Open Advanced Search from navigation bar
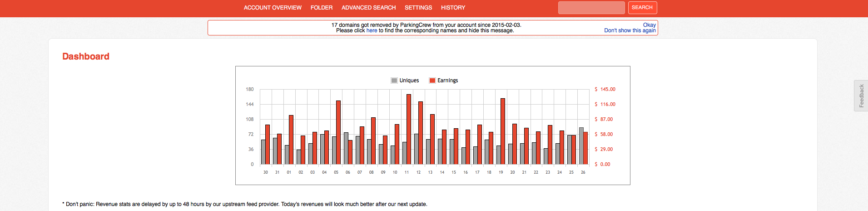Screen dimensions: 868x211 (x=368, y=8)
